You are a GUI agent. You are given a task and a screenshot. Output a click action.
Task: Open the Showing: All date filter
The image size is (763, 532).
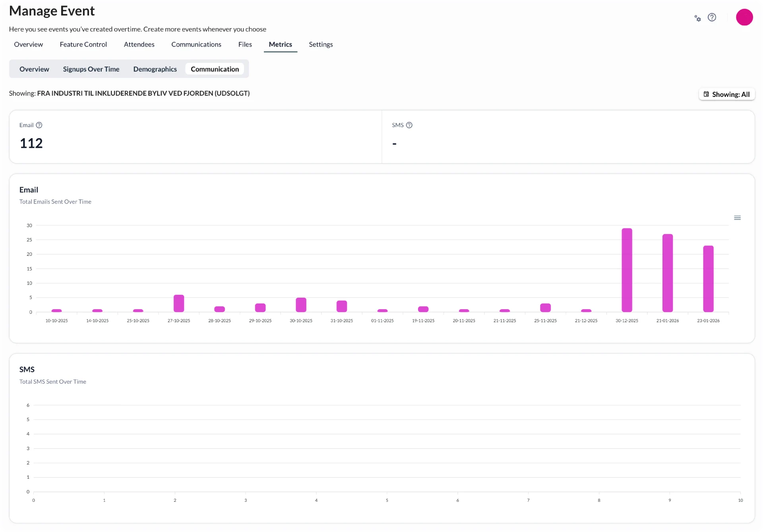[x=727, y=94]
